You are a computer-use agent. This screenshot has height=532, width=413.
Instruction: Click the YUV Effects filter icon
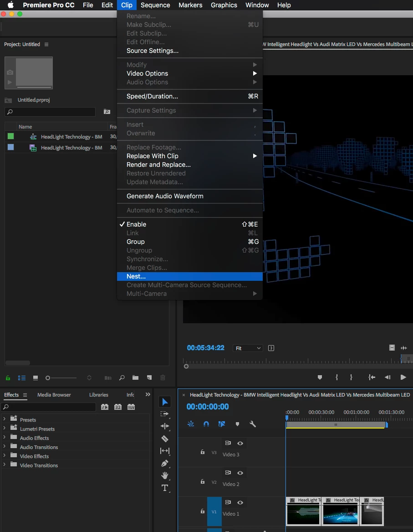tap(131, 407)
